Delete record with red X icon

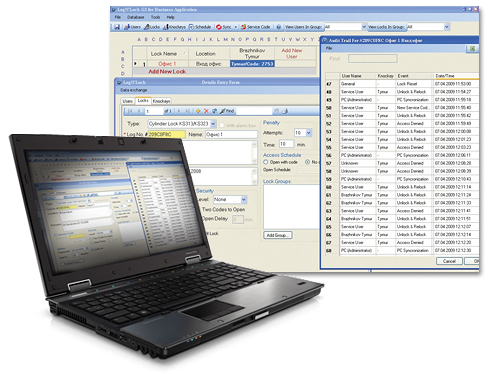coord(206,111)
